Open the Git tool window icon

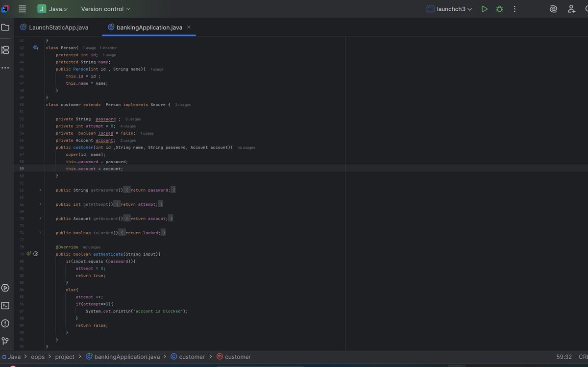click(x=5, y=341)
